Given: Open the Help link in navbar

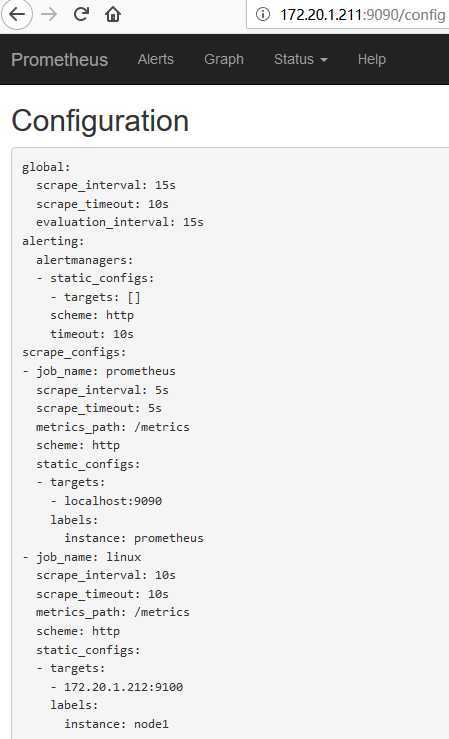Looking at the screenshot, I should [372, 59].
